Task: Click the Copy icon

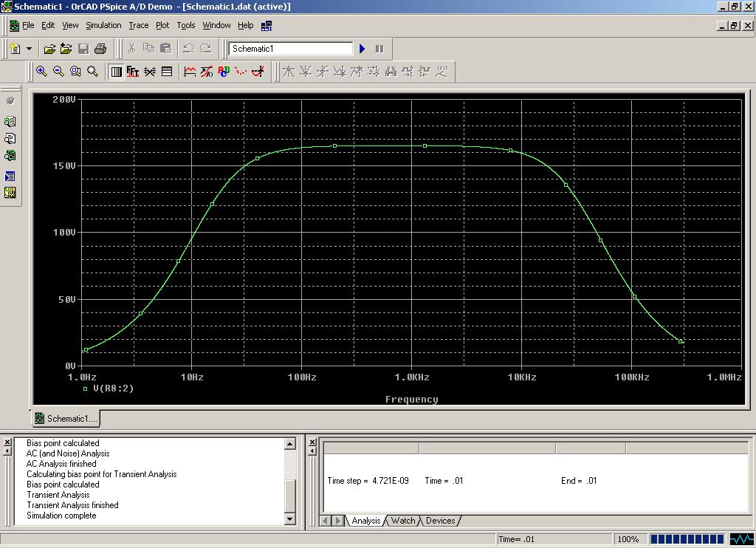Action: click(148, 48)
